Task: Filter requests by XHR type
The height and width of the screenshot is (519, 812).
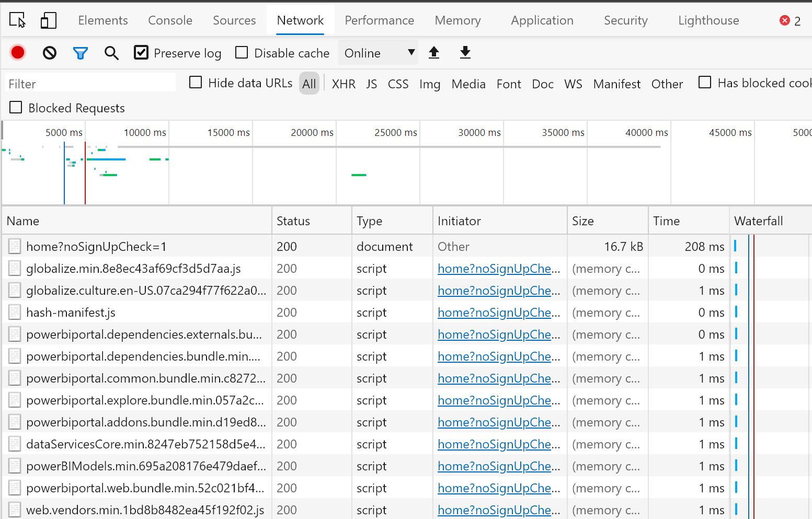Action: click(x=344, y=84)
